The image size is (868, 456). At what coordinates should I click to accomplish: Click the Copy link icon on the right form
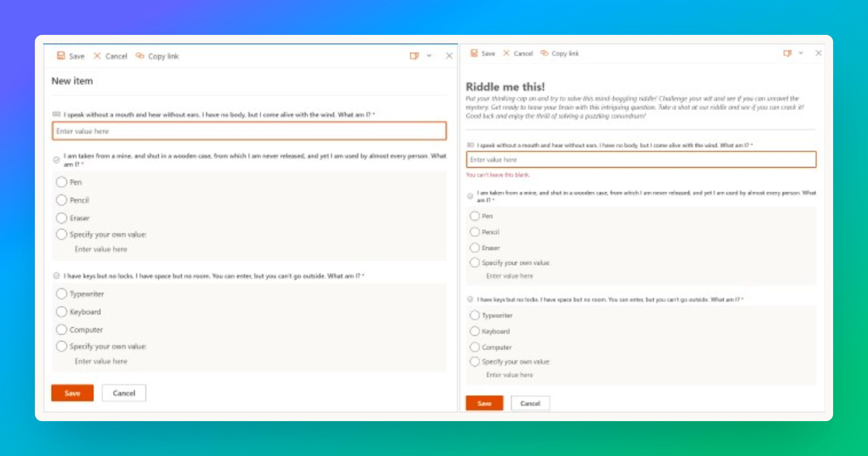click(x=545, y=53)
